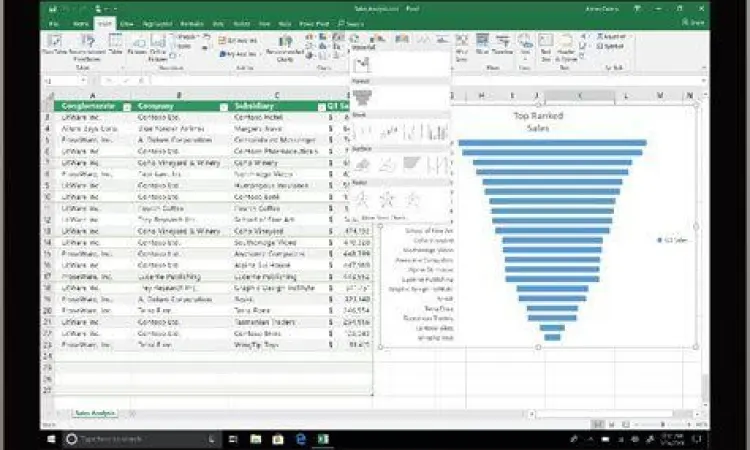Click the Pictures button
The image size is (750, 450).
(138, 45)
